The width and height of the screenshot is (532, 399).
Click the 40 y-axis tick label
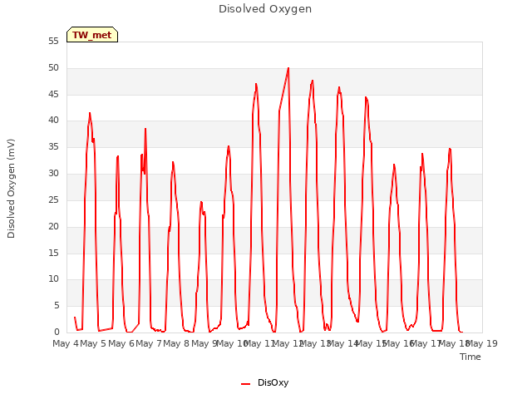click(x=53, y=121)
